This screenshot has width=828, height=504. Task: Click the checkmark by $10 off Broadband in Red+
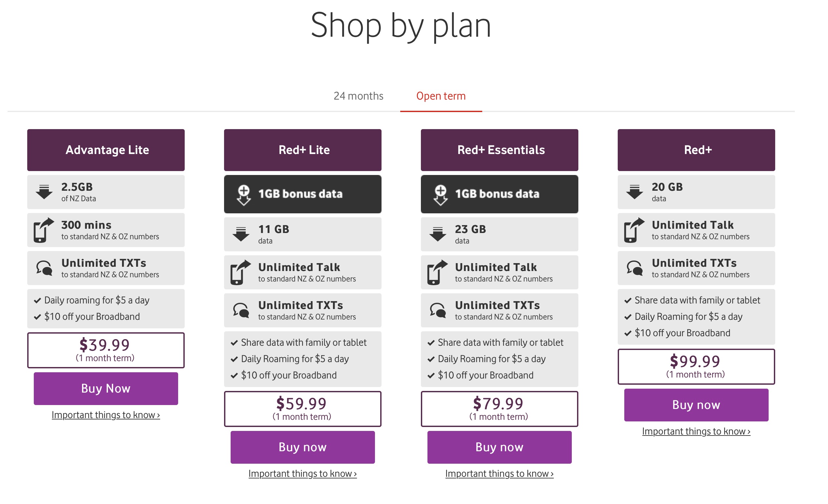pos(628,333)
